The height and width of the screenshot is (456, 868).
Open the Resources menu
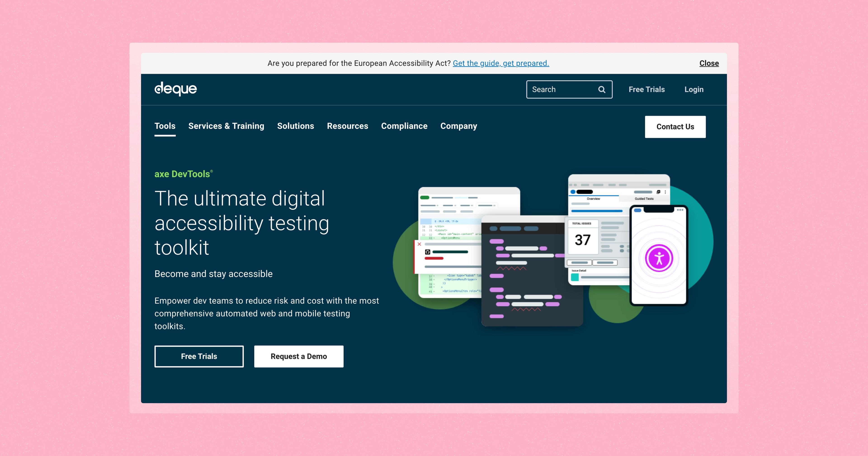[347, 126]
